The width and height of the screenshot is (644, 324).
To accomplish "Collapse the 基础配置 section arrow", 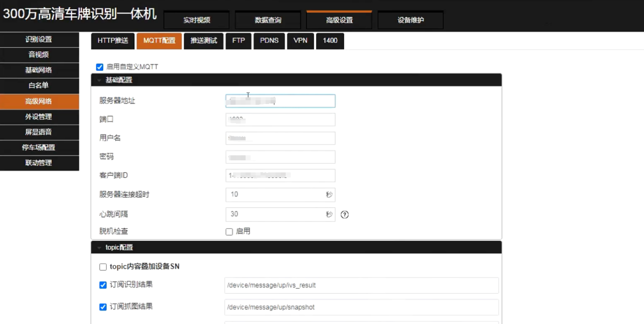I will [x=99, y=80].
